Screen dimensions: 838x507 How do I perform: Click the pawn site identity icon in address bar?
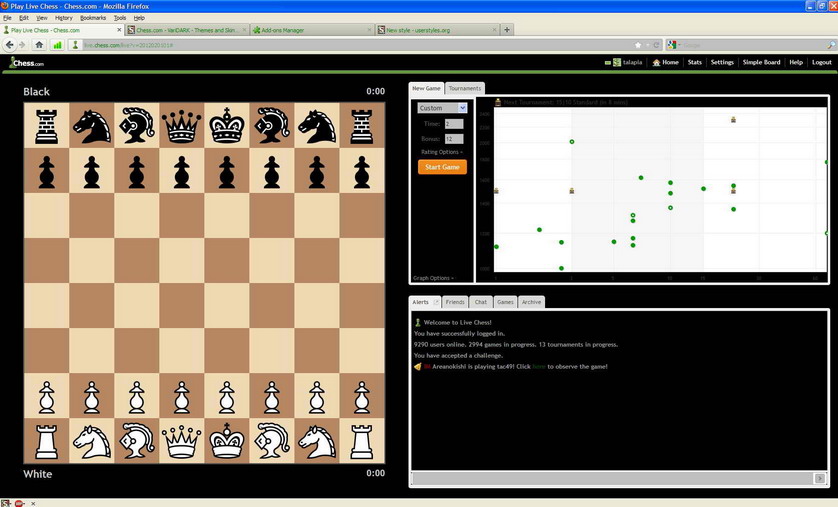(x=75, y=45)
